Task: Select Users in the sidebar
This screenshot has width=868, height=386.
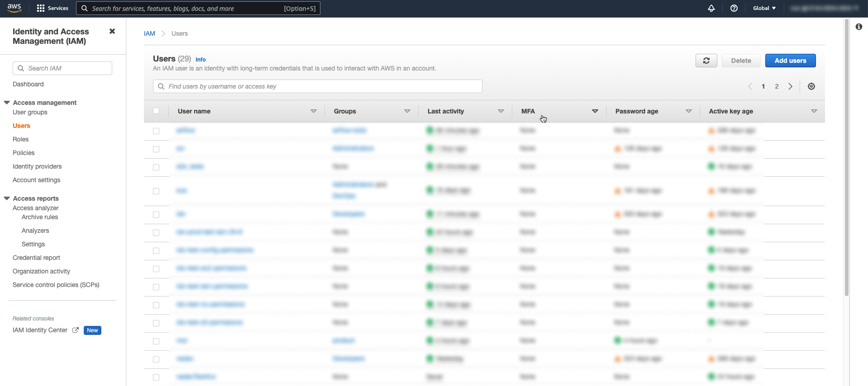Action: 21,126
